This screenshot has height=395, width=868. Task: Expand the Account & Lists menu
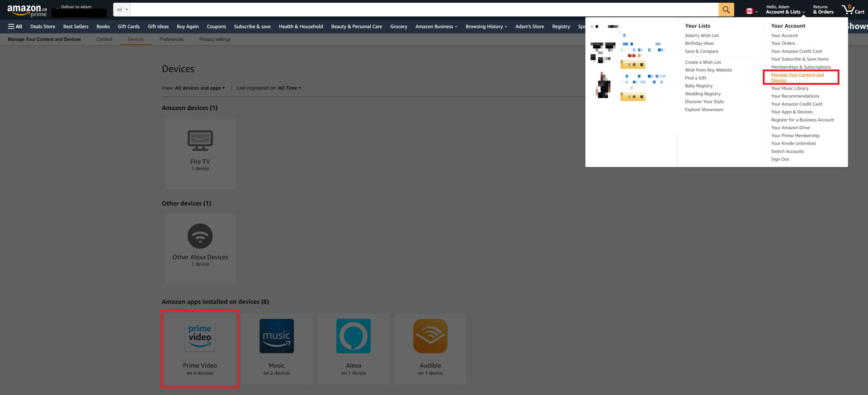pyautogui.click(x=785, y=9)
